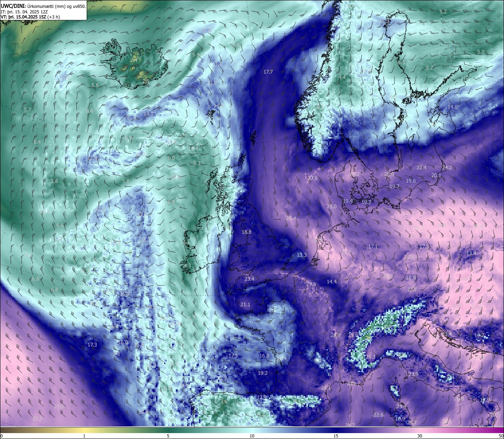Click the 2.5 value over southern Iceland
The image size is (504, 439).
[146, 82]
